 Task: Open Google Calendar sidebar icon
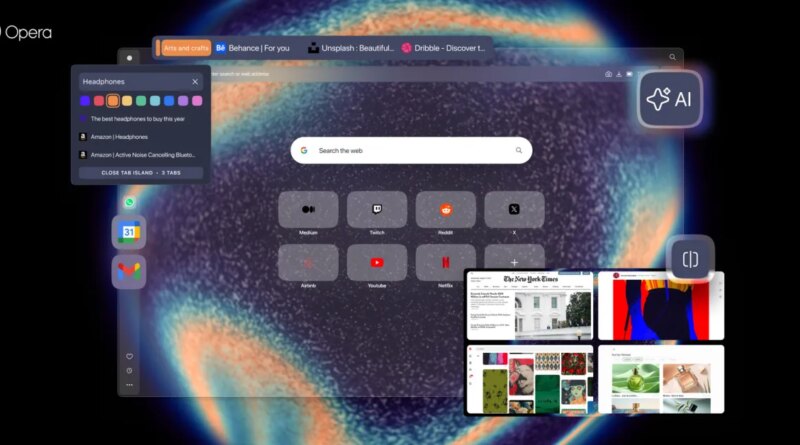(129, 232)
